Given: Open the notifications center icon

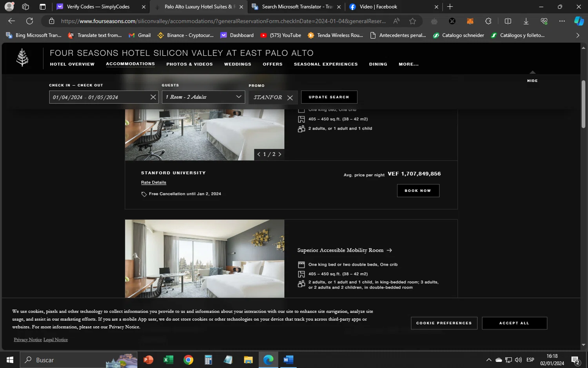Looking at the screenshot, I should point(575,360).
